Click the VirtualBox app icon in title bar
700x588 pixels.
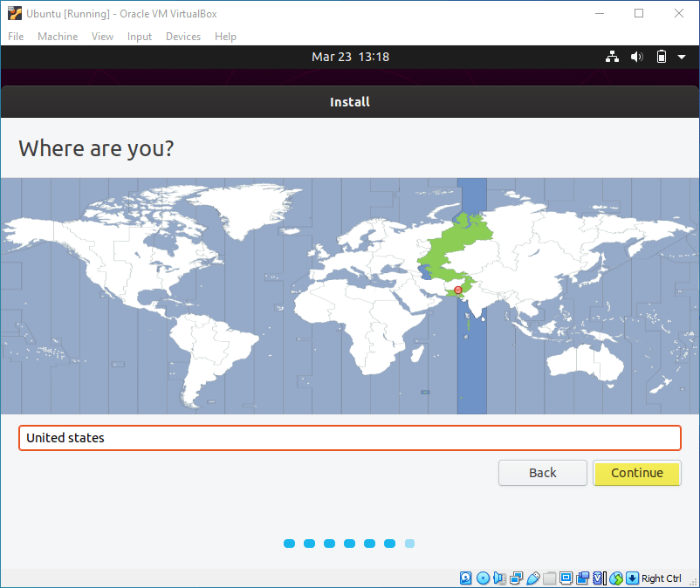(14, 13)
